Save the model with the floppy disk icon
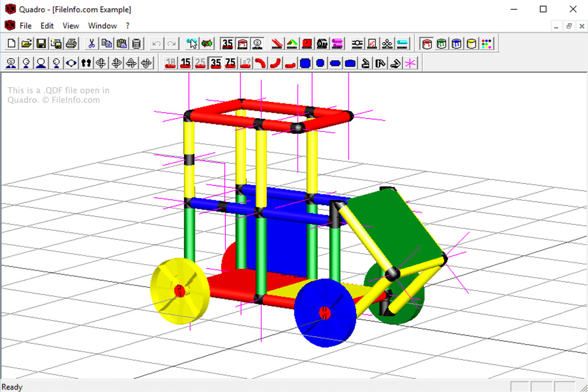 pos(41,44)
